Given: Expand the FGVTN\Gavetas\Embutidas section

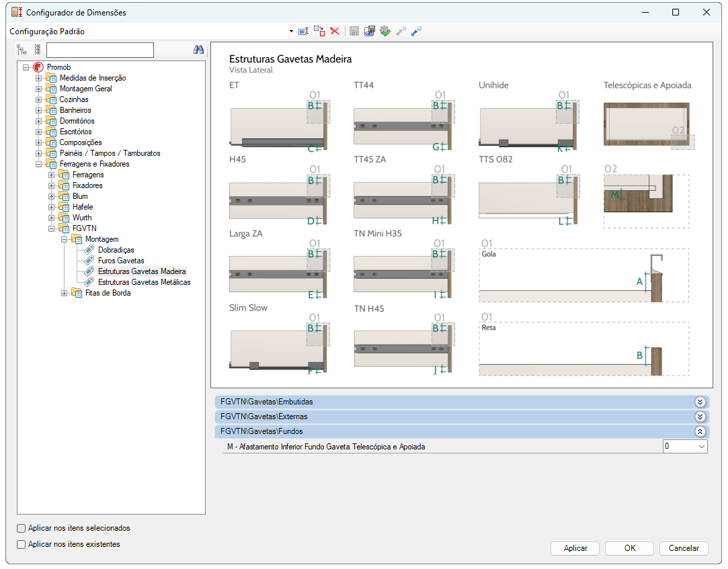Looking at the screenshot, I should (x=700, y=402).
